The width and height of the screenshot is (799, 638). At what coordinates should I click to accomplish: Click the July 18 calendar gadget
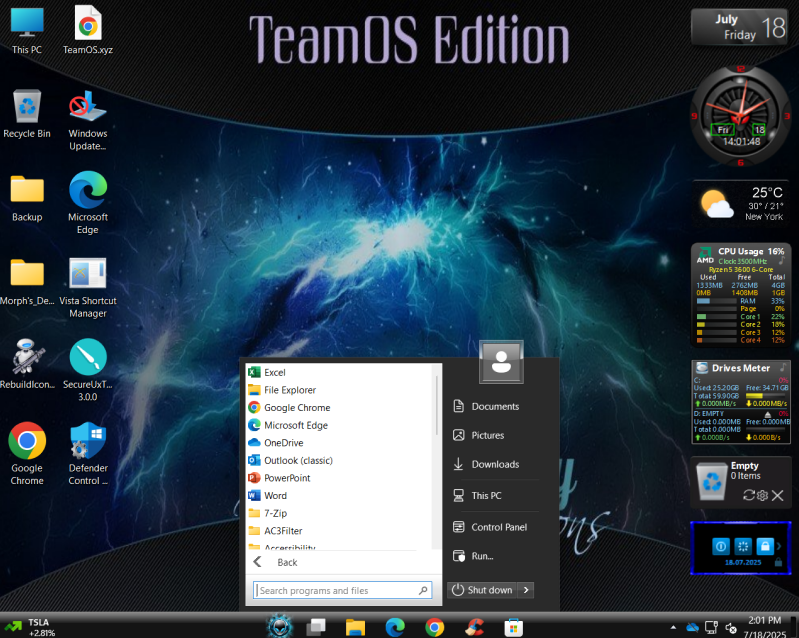click(x=739, y=27)
